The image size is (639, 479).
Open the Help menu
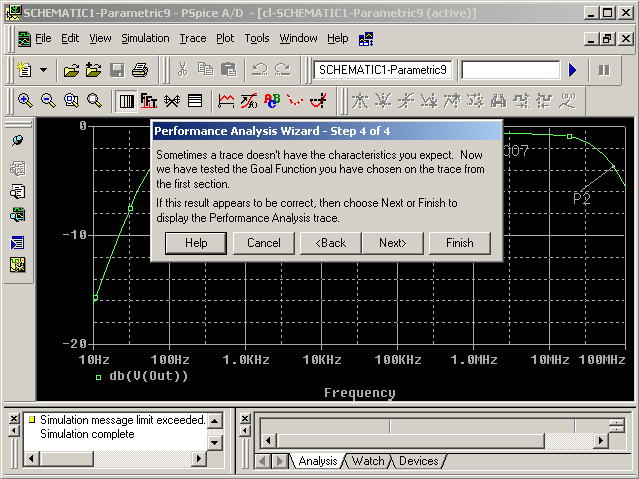pos(337,38)
